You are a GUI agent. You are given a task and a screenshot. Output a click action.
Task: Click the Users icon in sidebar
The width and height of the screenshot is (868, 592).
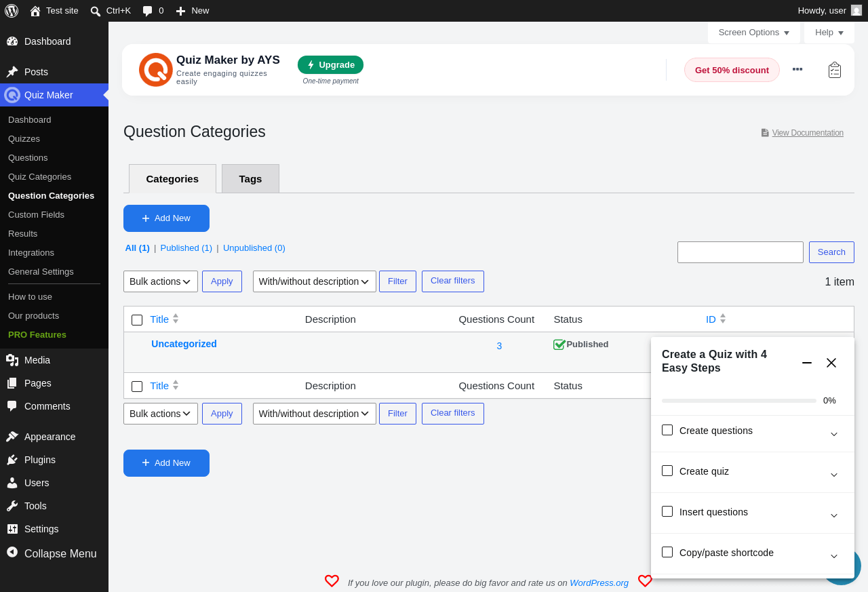pos(12,483)
